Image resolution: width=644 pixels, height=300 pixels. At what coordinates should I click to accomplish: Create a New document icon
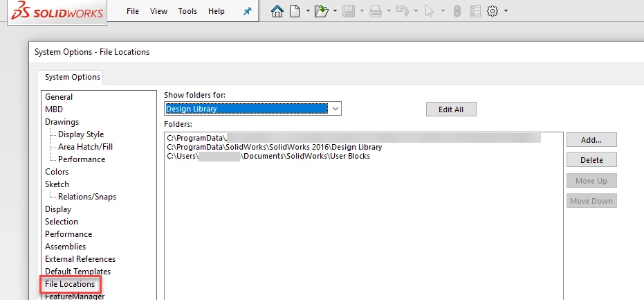click(295, 11)
